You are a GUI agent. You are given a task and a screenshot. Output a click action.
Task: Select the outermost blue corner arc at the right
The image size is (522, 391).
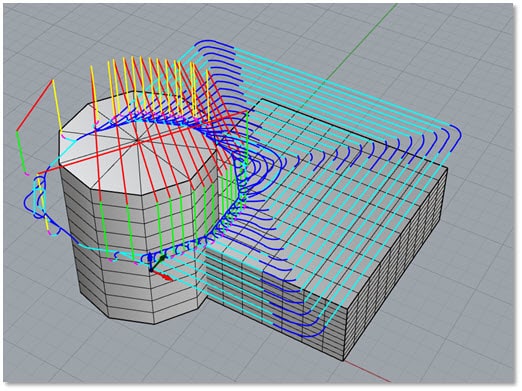click(x=457, y=138)
